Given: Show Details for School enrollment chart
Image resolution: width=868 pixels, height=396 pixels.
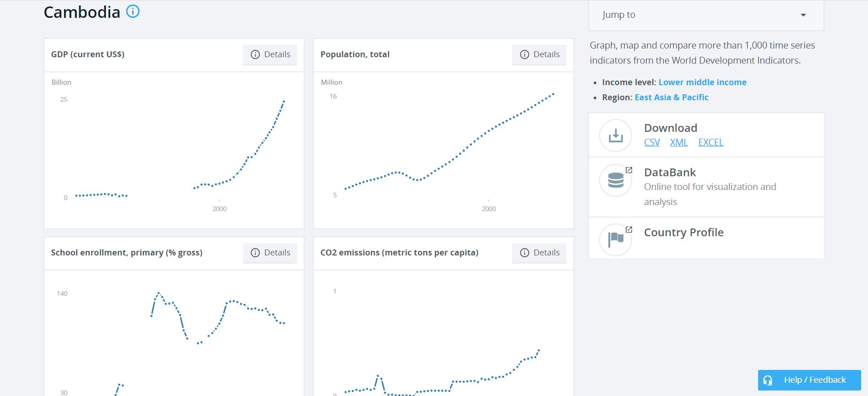Looking at the screenshot, I should pos(270,253).
